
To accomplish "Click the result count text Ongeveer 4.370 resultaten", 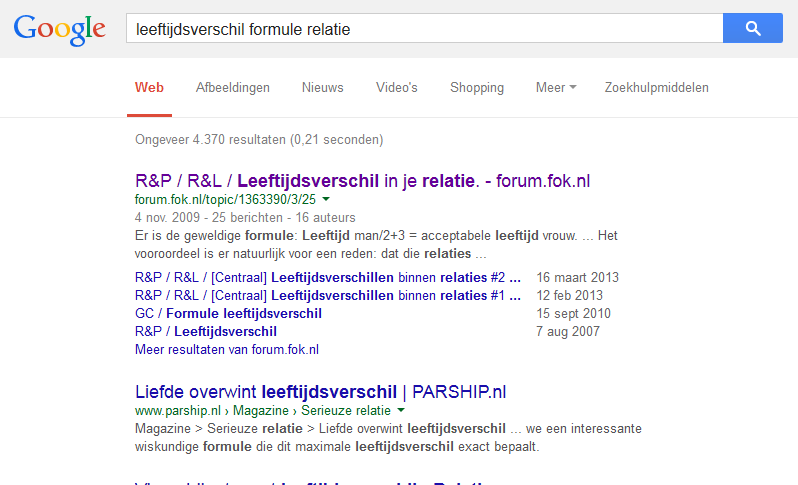I will (x=259, y=139).
